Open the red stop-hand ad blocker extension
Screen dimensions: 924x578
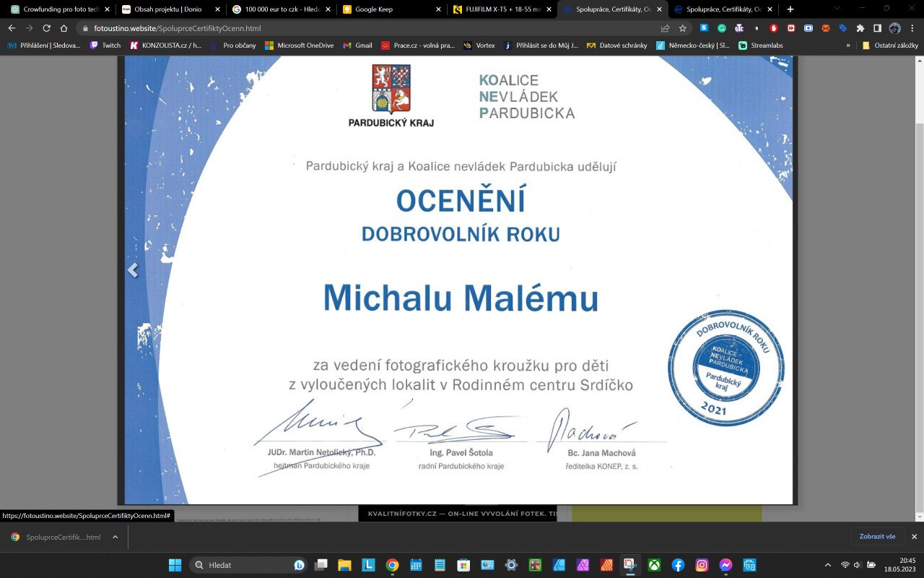coord(774,28)
